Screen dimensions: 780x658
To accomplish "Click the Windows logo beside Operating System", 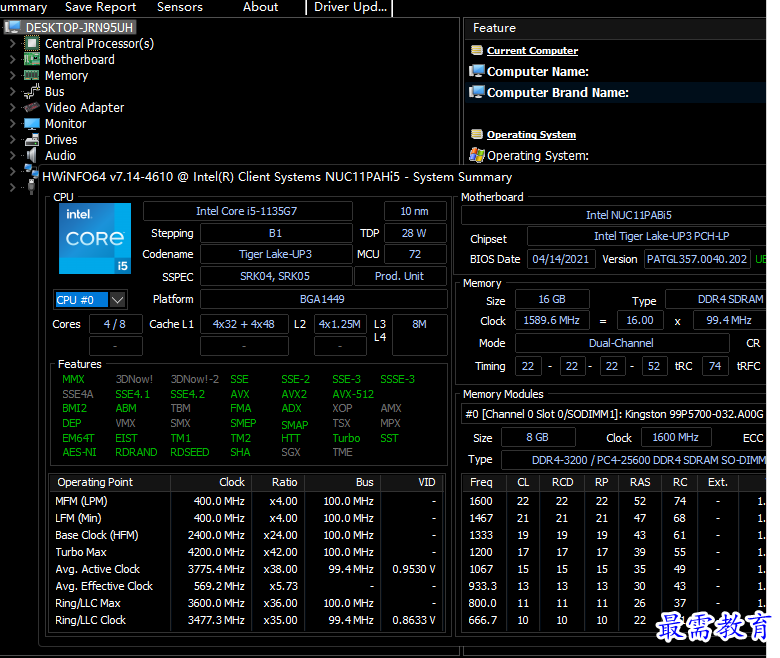I will 477,156.
